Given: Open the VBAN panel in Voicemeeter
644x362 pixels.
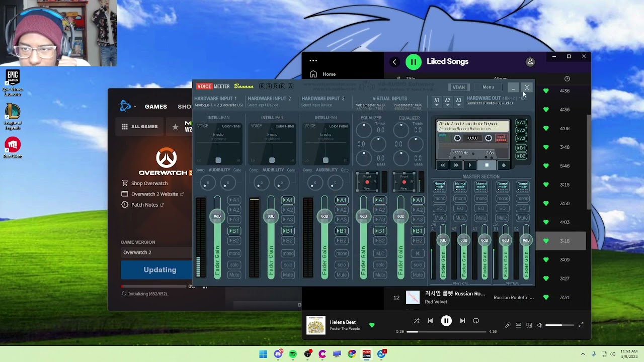Looking at the screenshot, I should [458, 87].
